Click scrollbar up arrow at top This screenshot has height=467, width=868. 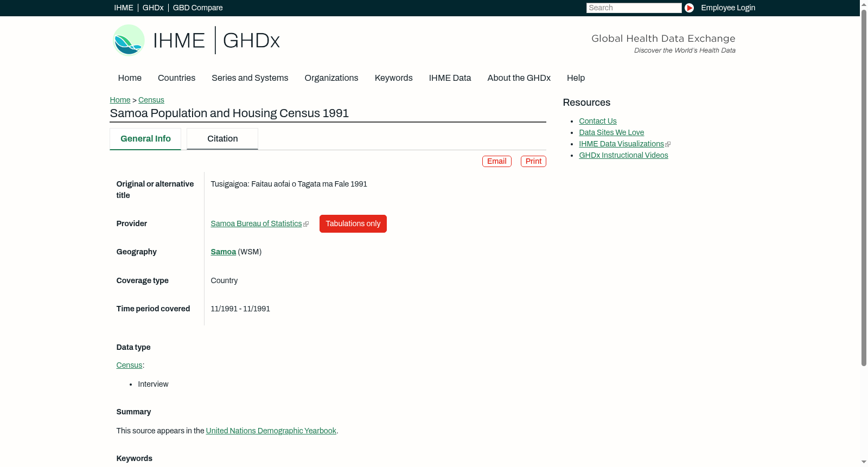coord(864,4)
